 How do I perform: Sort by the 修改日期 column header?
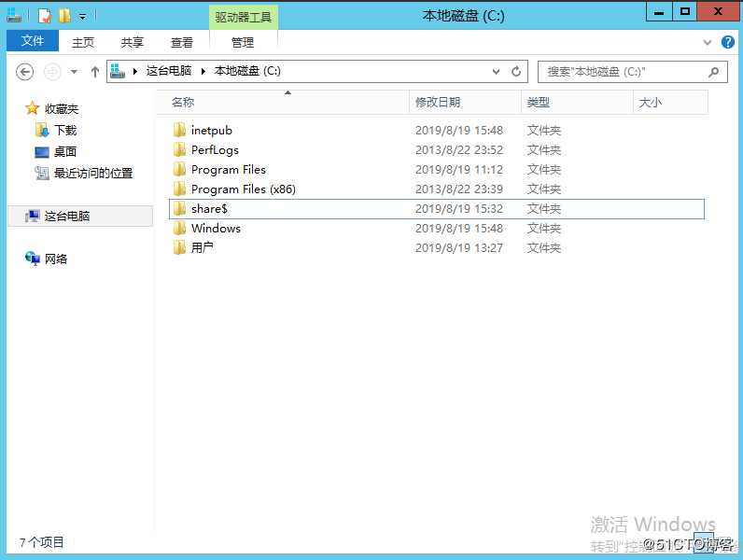466,103
